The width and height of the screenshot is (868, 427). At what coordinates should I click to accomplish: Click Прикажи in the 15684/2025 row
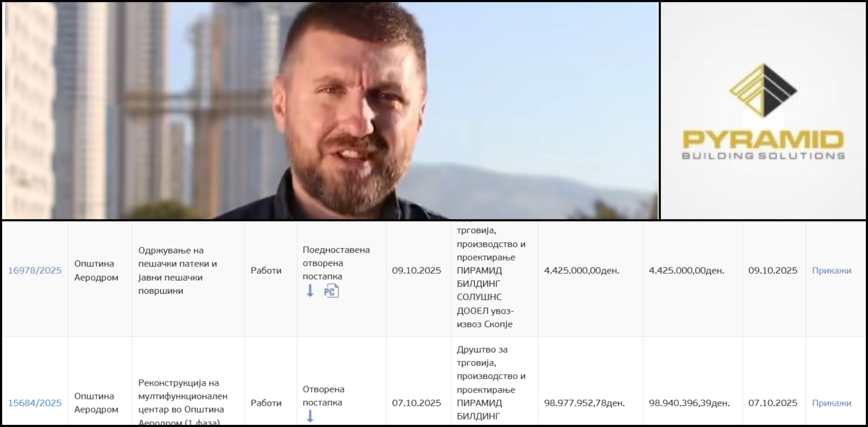pyautogui.click(x=831, y=403)
